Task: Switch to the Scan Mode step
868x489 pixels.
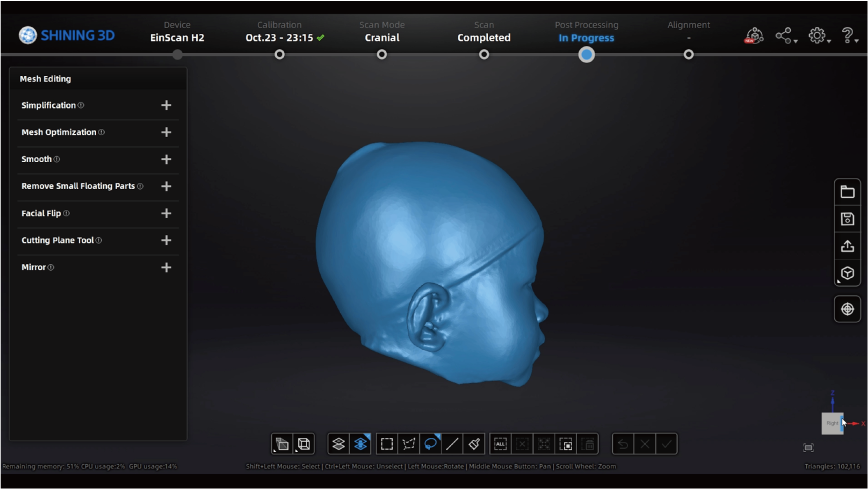Action: [382, 54]
